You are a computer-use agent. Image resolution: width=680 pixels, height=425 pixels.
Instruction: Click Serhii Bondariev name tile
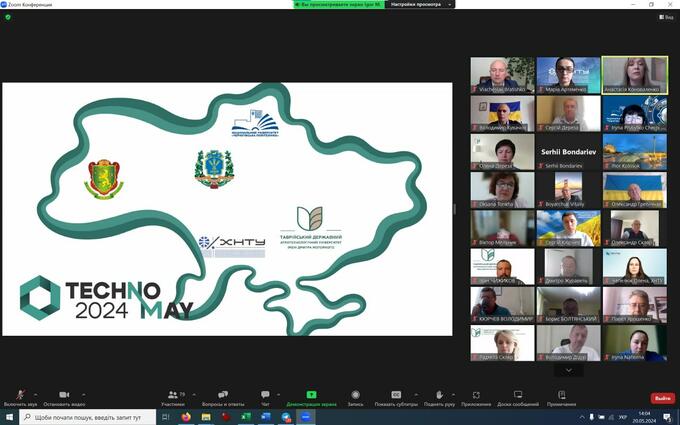569,152
